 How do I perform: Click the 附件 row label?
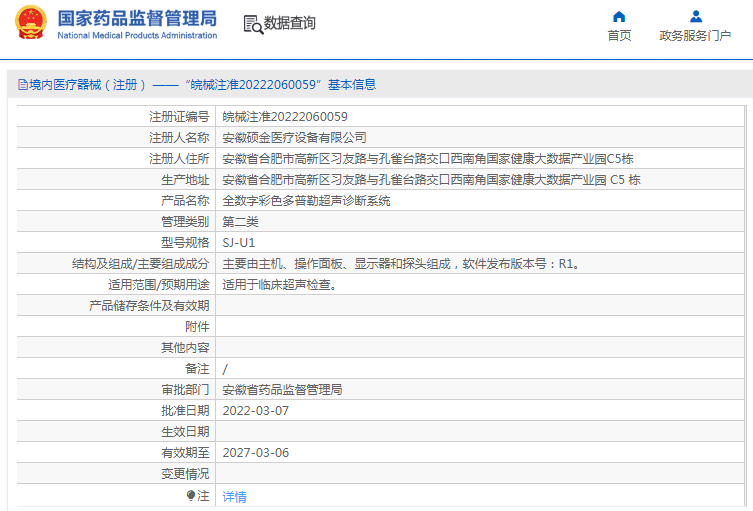197,327
